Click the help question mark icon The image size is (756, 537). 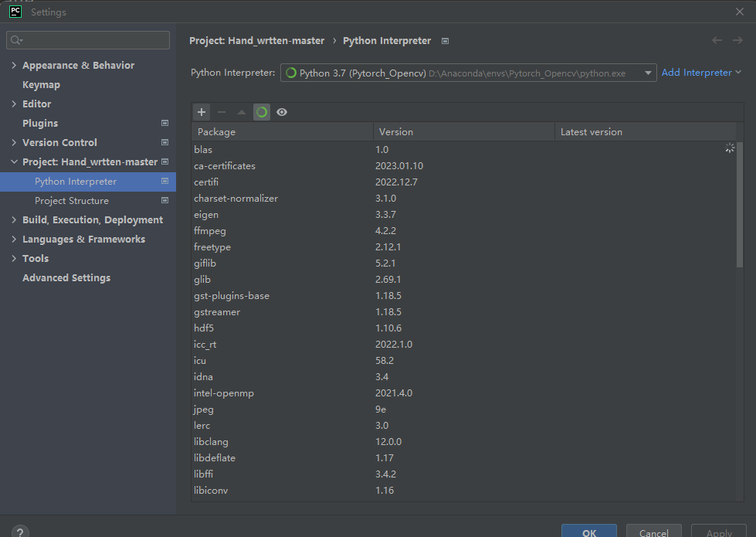[x=20, y=532]
